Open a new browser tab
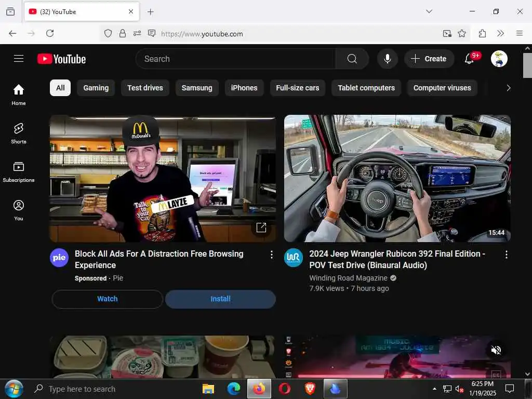The width and height of the screenshot is (532, 399). pyautogui.click(x=150, y=12)
